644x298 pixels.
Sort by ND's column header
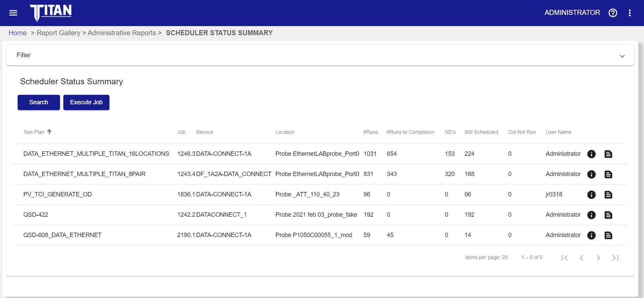(x=450, y=132)
